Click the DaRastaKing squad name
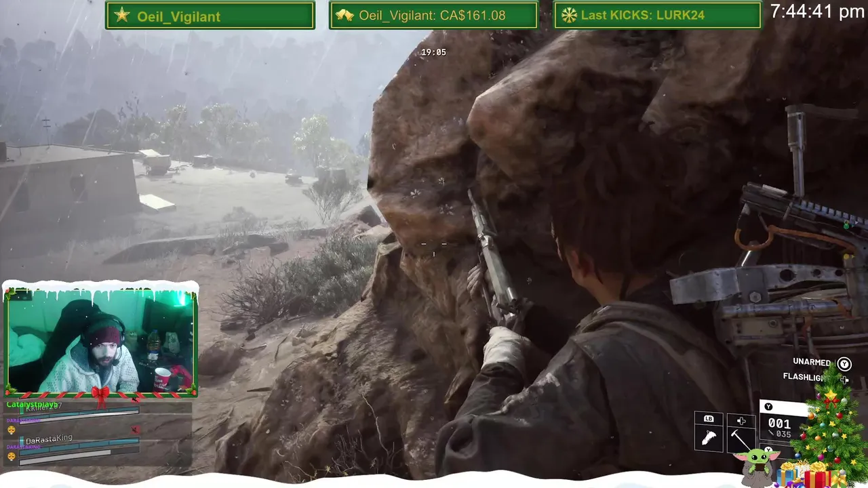Image resolution: width=868 pixels, height=488 pixels. (x=49, y=440)
